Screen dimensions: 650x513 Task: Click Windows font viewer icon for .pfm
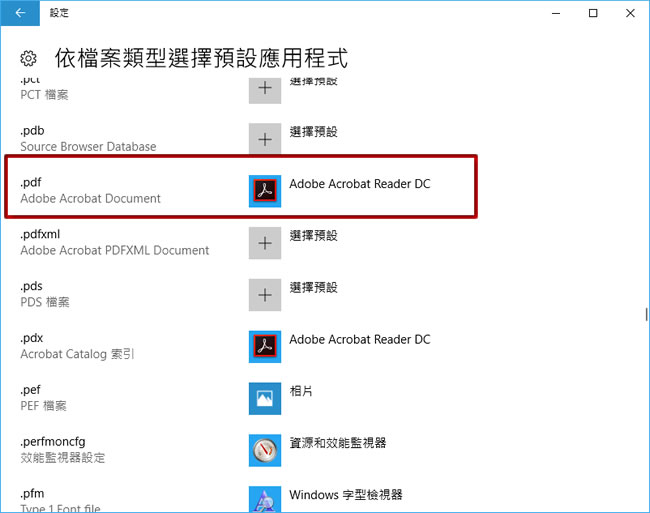[x=265, y=499]
